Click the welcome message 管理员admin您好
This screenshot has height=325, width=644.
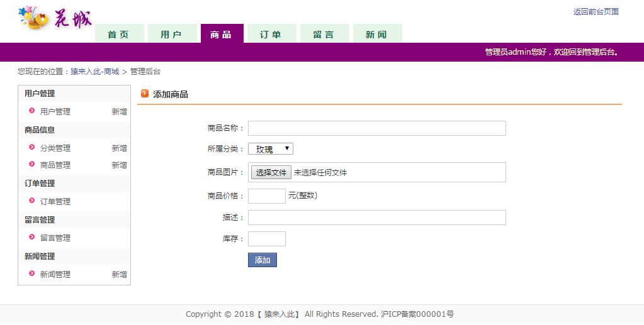click(x=516, y=52)
